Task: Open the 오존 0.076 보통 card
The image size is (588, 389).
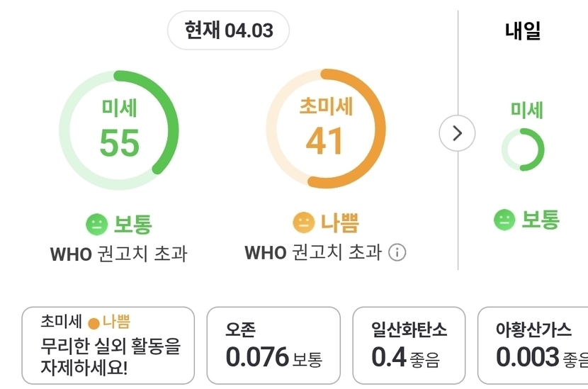Action: click(x=273, y=345)
